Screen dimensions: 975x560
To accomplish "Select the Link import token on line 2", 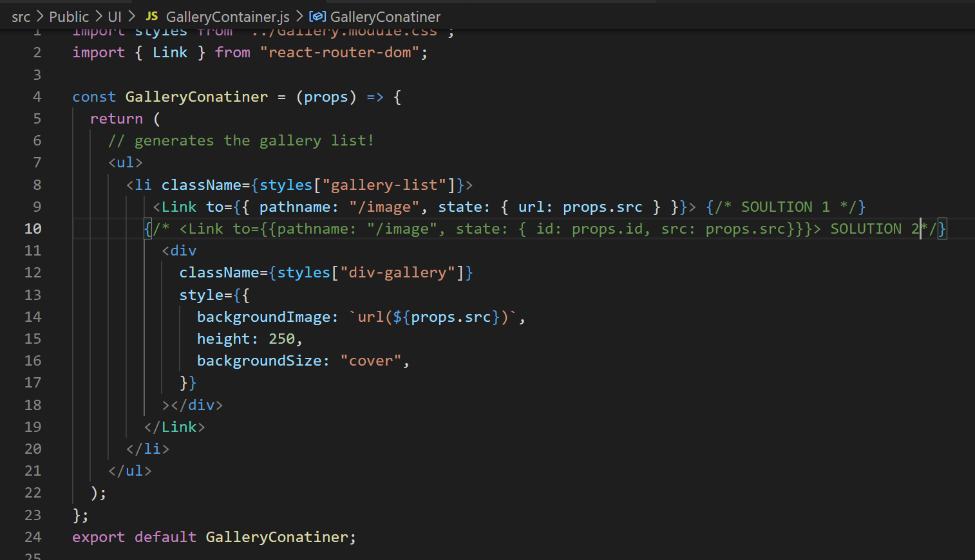I will point(169,52).
